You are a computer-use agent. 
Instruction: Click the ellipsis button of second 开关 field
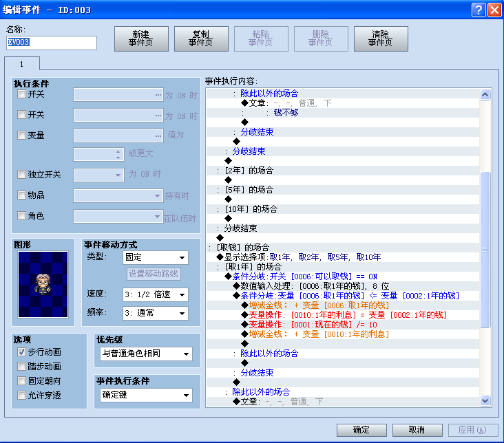(158, 116)
